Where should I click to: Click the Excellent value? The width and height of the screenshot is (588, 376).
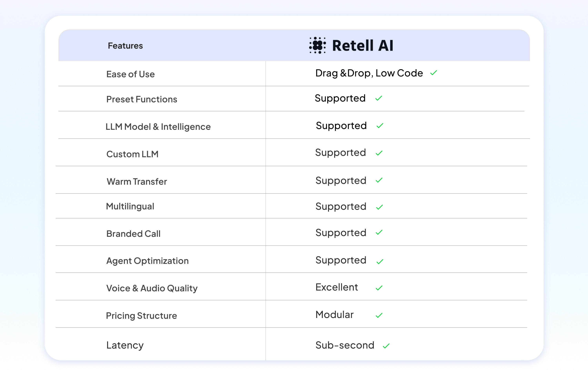point(337,287)
